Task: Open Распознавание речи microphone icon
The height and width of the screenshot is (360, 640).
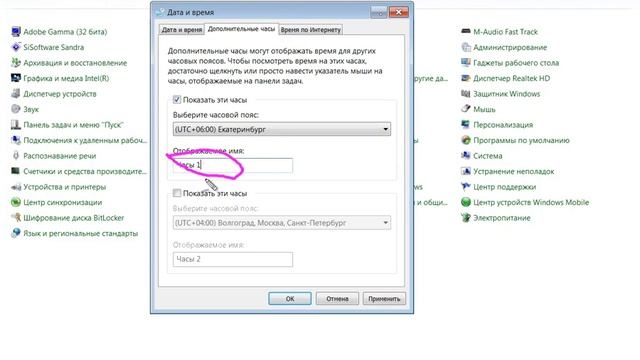Action: (x=16, y=156)
